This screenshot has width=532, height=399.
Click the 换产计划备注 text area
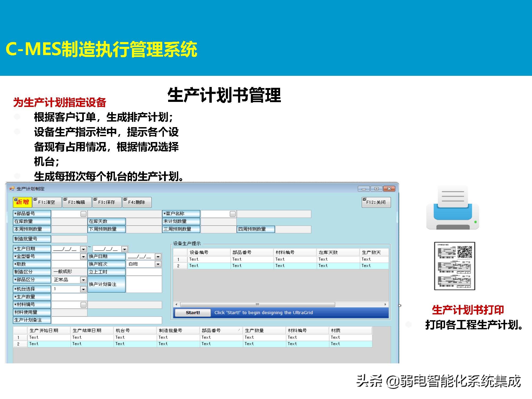coord(144,284)
